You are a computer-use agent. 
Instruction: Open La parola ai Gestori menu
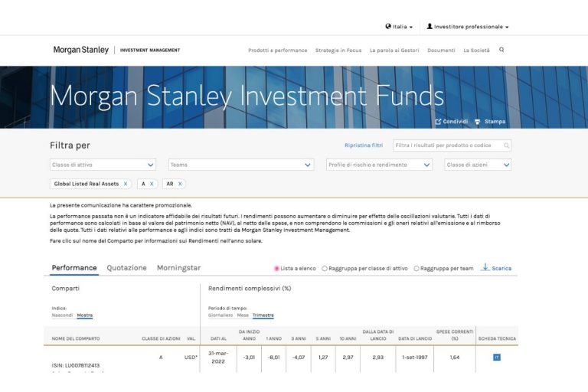click(394, 51)
